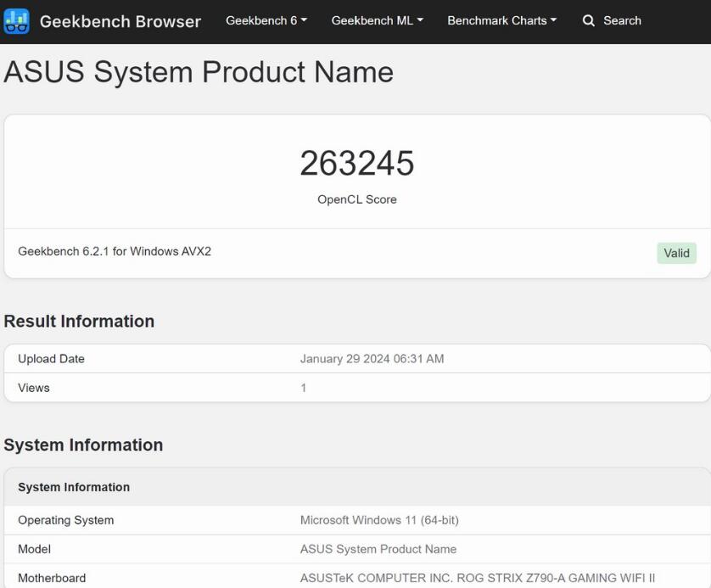Go to the Search page link text
This screenshot has width=711, height=588.
coord(622,20)
